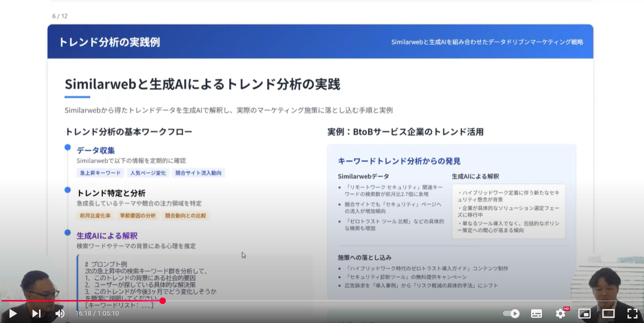
Task: Click the slide header title トレンド分析の実践例
Action: tap(109, 42)
